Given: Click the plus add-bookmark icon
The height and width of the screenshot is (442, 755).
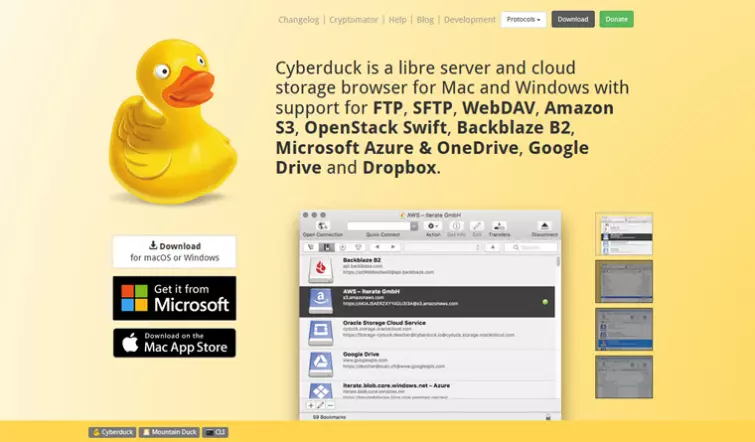Looking at the screenshot, I should pos(311,405).
